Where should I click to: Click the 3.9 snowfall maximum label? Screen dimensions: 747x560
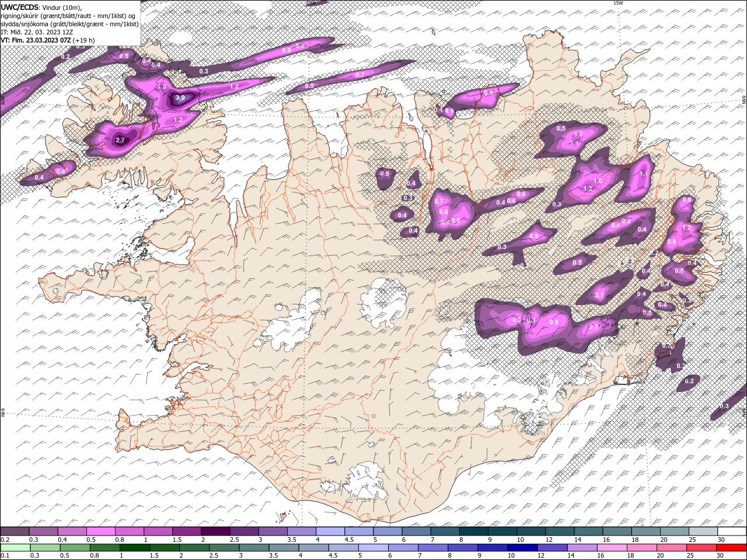coord(180,98)
